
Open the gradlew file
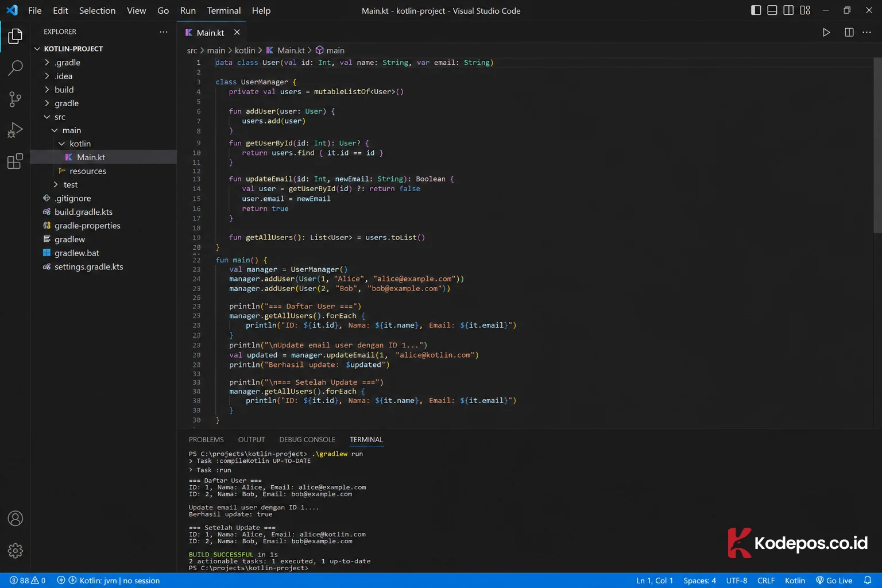click(x=103, y=239)
